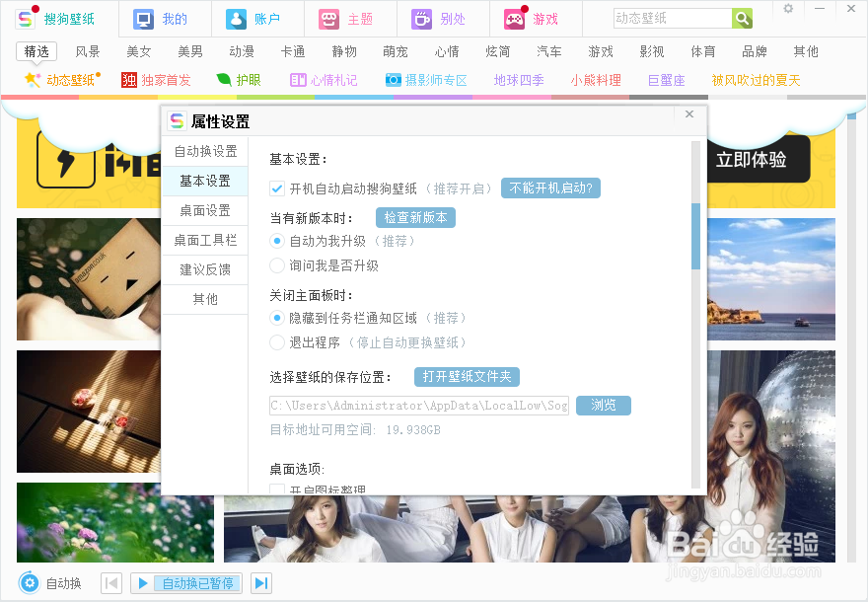This screenshot has width=868, height=602.
Task: Open the red-haired girl wallpaper thumbnail
Action: coord(771,456)
